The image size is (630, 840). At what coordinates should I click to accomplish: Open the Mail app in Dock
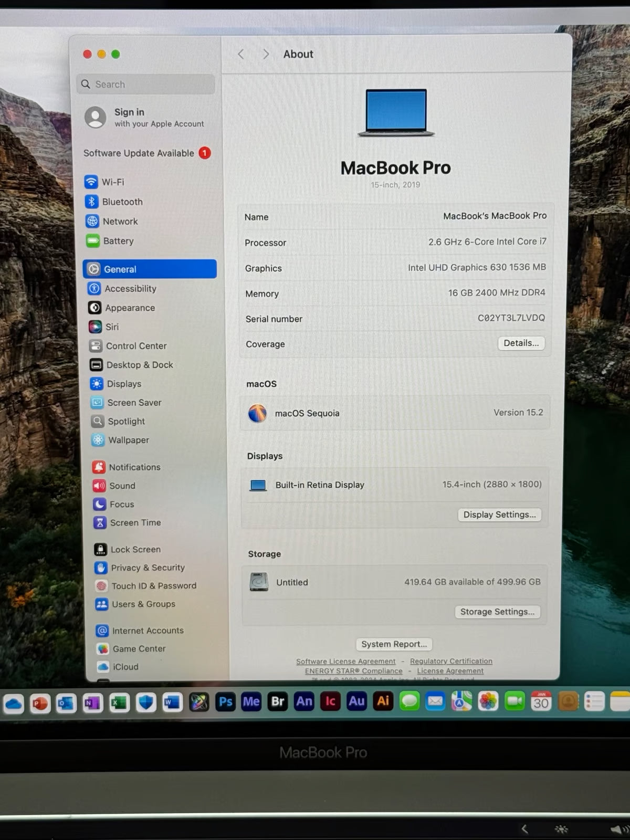click(x=436, y=701)
